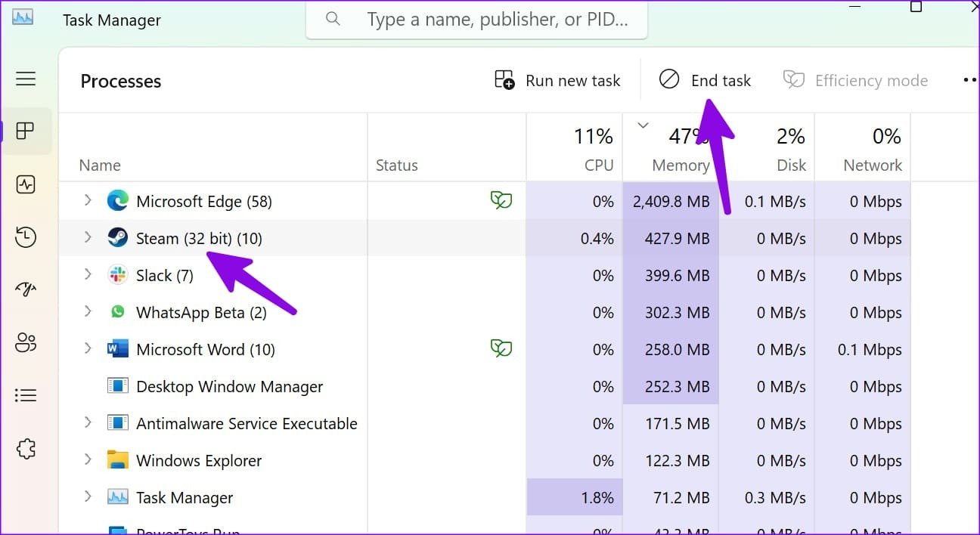Click the 258.0 MB memory value
Image resolution: width=980 pixels, height=535 pixels.
pos(678,350)
